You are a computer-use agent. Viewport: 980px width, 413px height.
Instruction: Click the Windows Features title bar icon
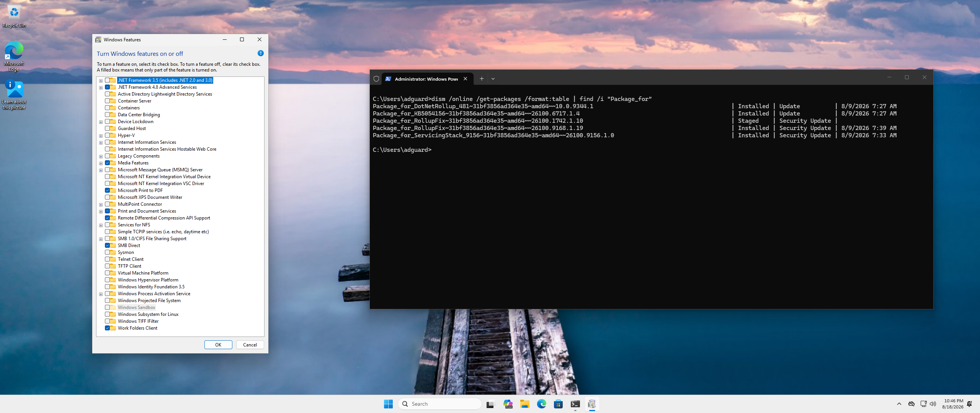click(x=98, y=39)
